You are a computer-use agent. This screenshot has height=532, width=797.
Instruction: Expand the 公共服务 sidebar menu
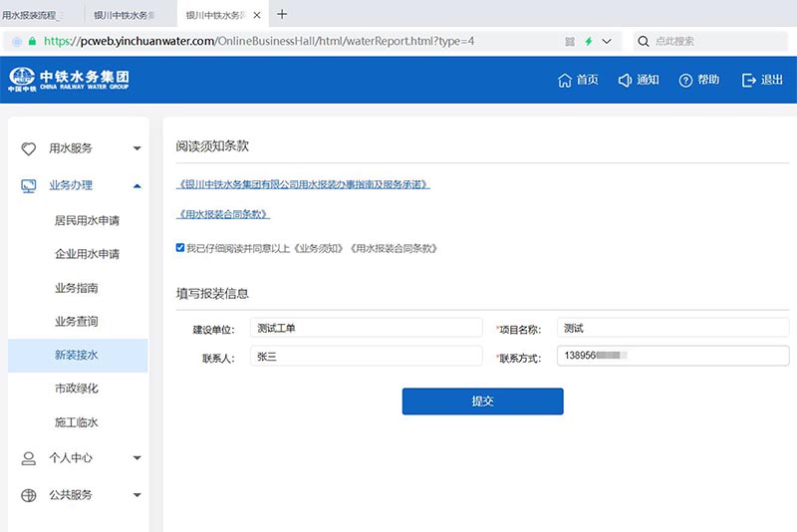click(x=136, y=495)
